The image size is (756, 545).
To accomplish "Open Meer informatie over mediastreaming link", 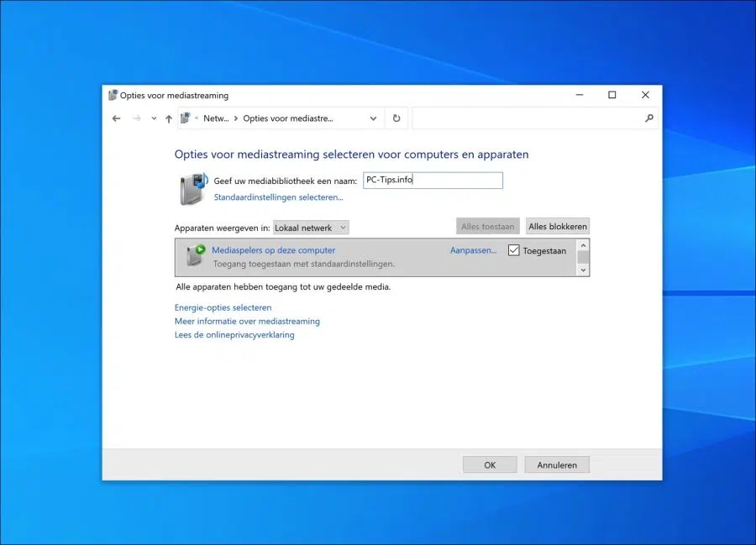I will 247,321.
